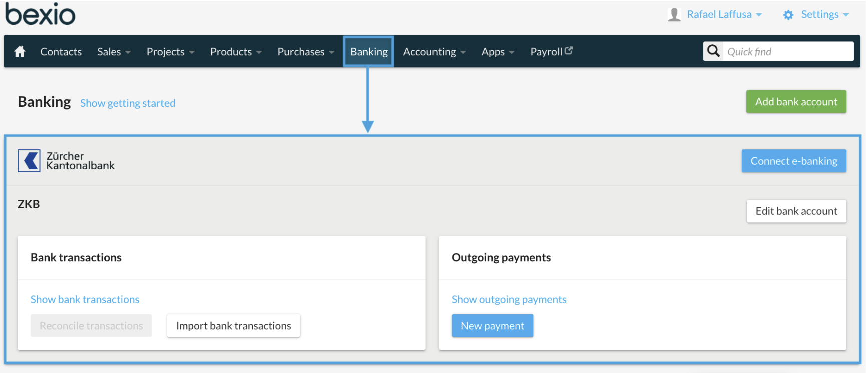
Task: Expand the Accounting dropdown menu
Action: coord(434,52)
